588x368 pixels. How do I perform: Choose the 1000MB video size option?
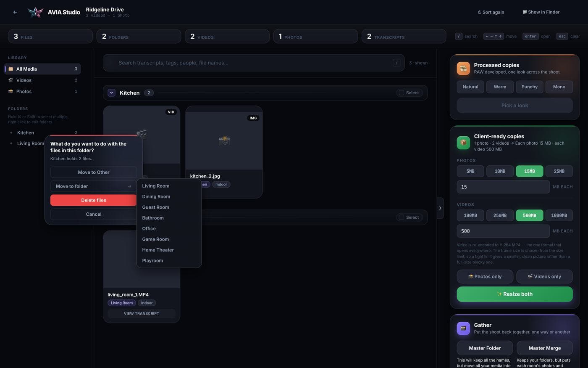[x=559, y=215]
